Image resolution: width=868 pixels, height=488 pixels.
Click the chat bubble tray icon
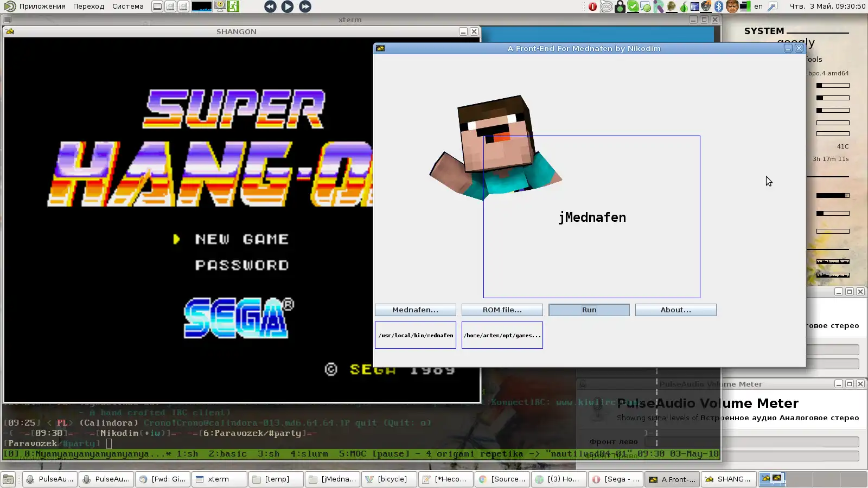pos(606,7)
